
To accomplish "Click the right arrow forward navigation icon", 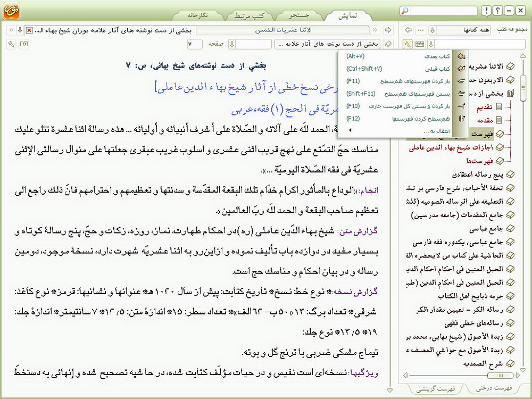I will pyautogui.click(x=388, y=30).
